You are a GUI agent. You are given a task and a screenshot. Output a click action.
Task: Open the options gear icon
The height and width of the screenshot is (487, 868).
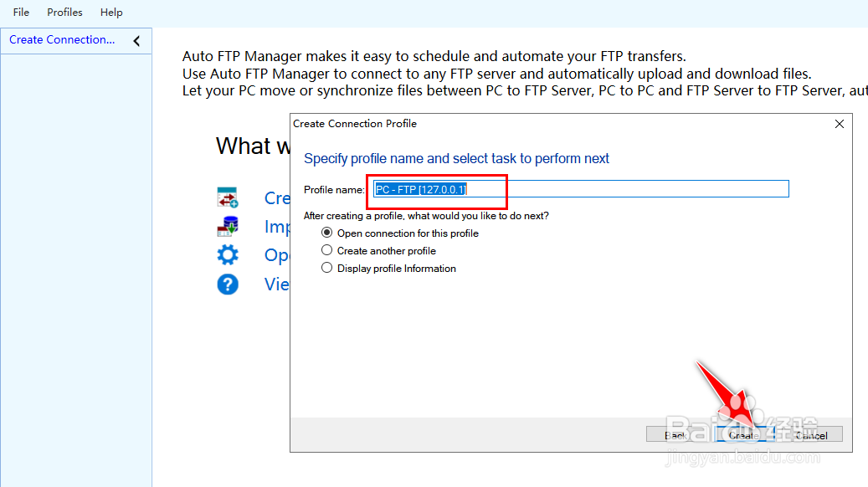[228, 255]
